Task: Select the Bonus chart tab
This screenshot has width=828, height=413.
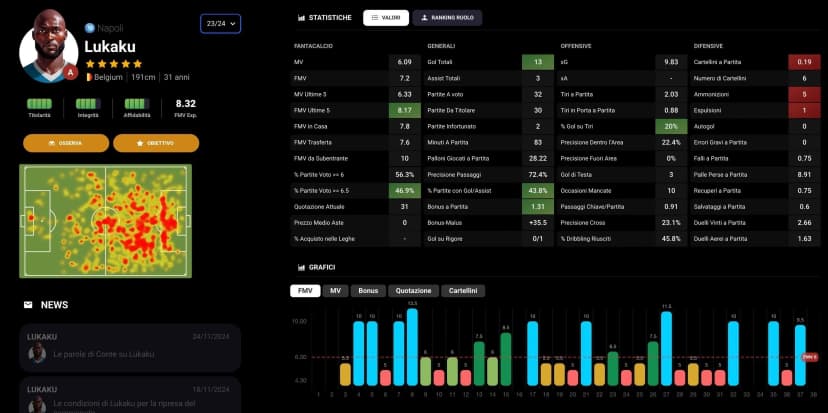Action: (368, 291)
